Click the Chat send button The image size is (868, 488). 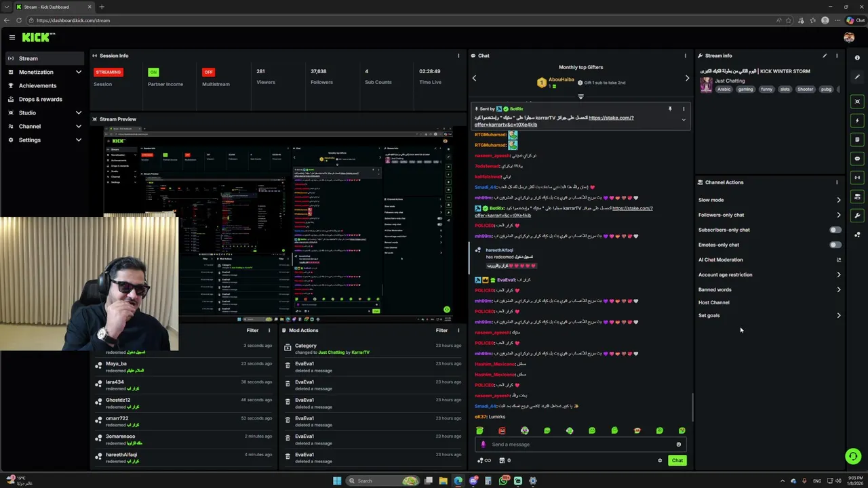pos(677,461)
